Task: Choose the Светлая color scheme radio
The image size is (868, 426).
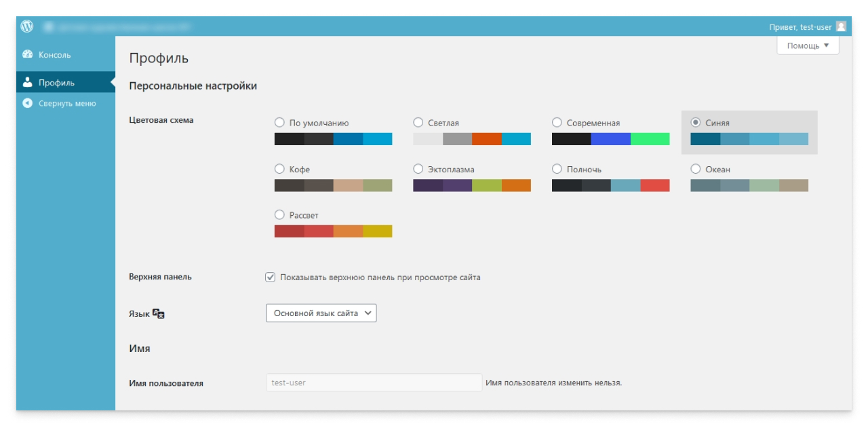Action: [418, 123]
